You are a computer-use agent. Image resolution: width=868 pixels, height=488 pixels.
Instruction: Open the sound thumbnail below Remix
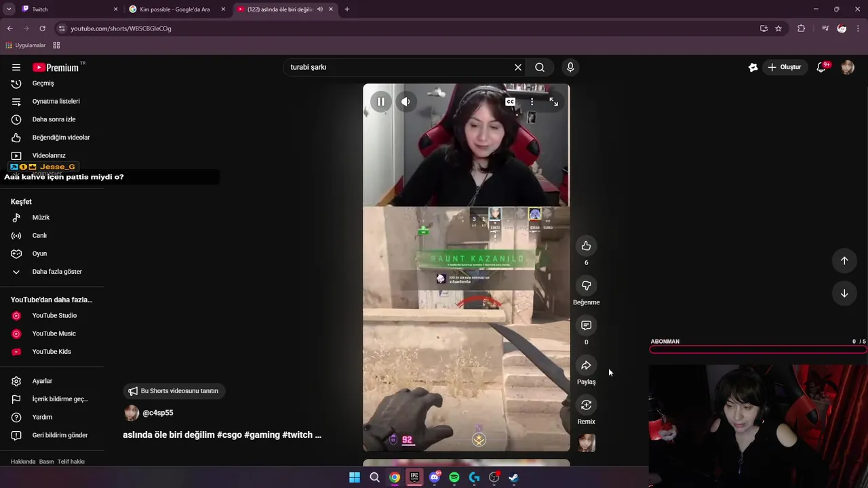point(587,443)
